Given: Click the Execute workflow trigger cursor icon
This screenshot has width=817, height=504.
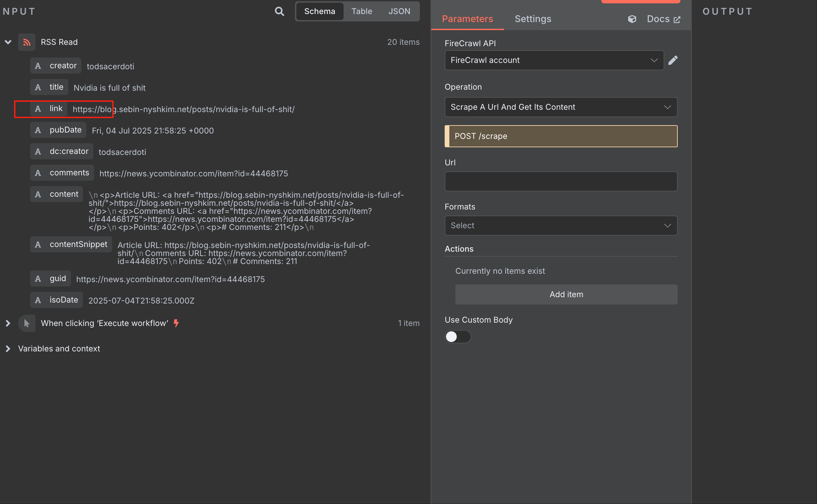Looking at the screenshot, I should (27, 323).
